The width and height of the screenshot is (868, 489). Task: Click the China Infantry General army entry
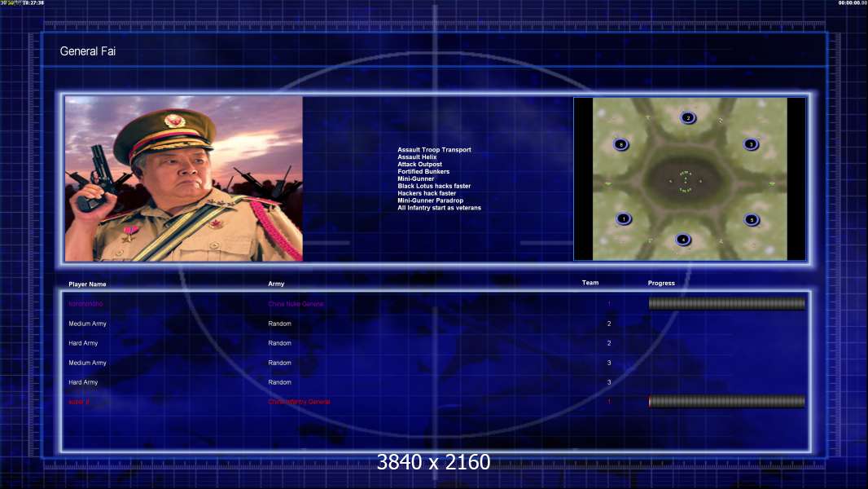click(299, 402)
